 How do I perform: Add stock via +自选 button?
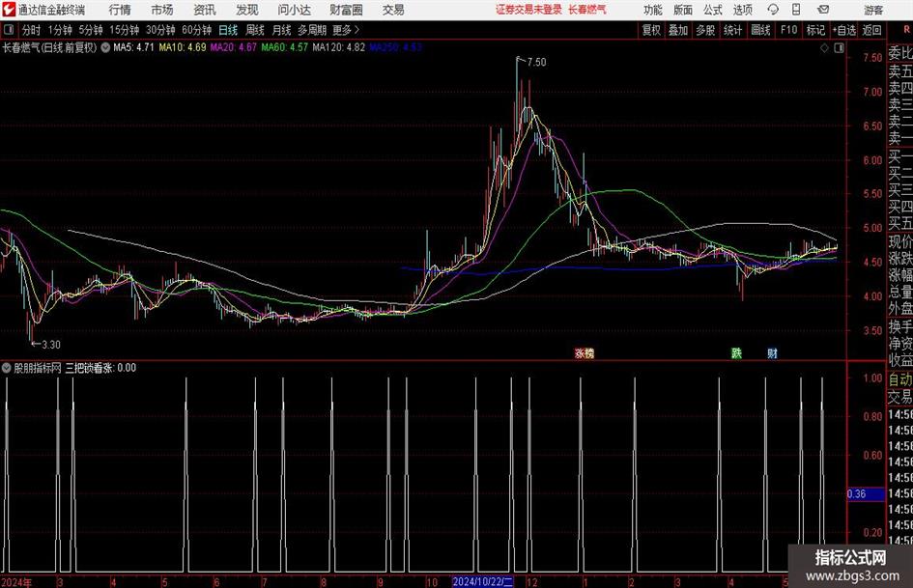(843, 30)
